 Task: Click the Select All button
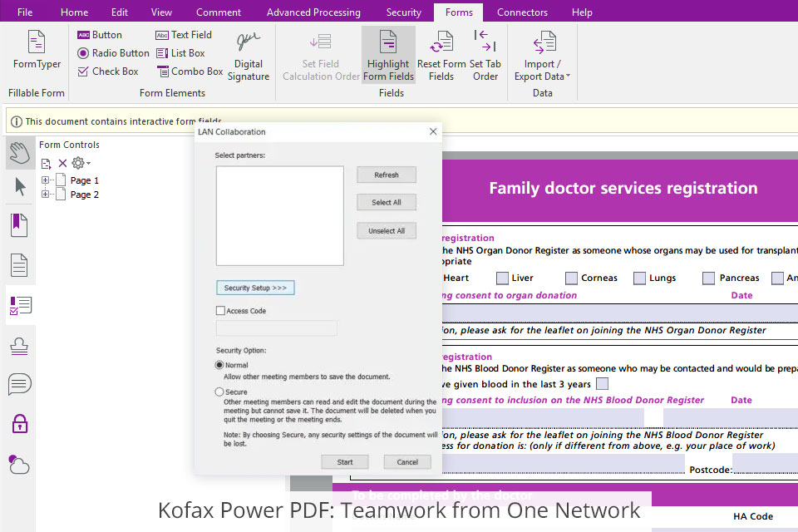click(x=387, y=202)
